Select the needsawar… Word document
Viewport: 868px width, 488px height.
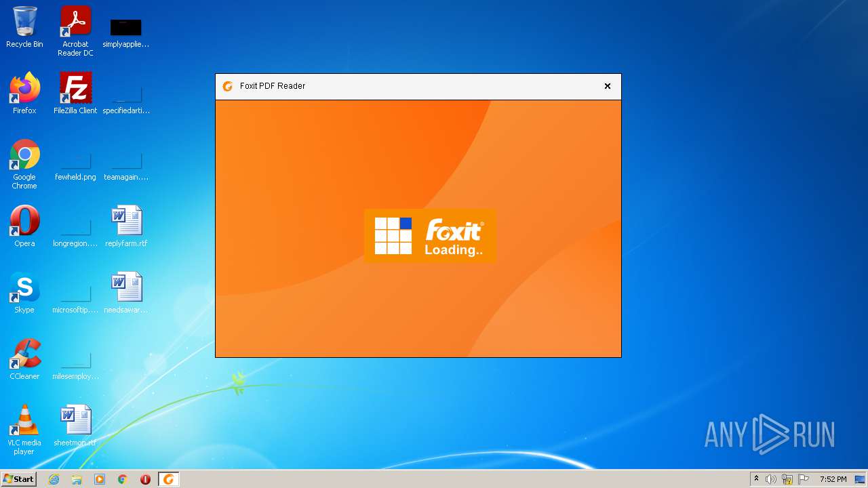(126, 293)
